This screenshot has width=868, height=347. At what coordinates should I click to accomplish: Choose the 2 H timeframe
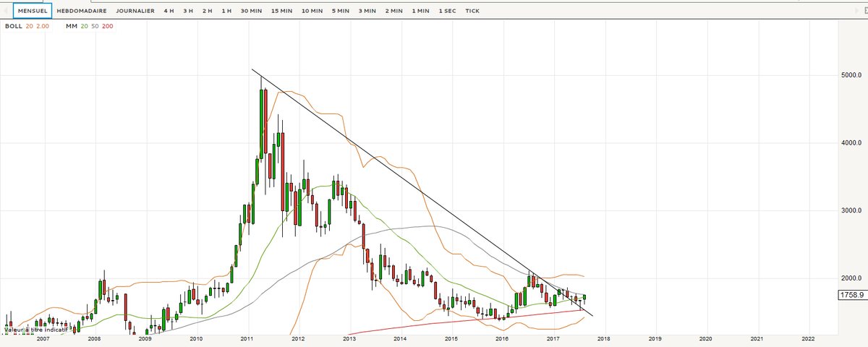point(208,12)
